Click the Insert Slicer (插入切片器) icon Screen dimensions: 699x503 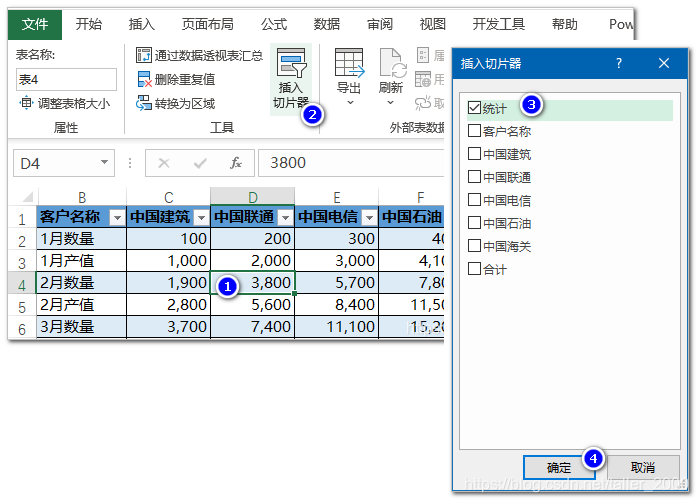click(x=291, y=63)
